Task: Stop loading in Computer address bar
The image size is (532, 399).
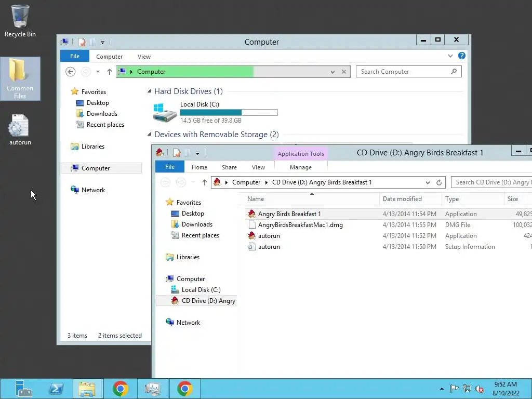Action: (x=344, y=72)
